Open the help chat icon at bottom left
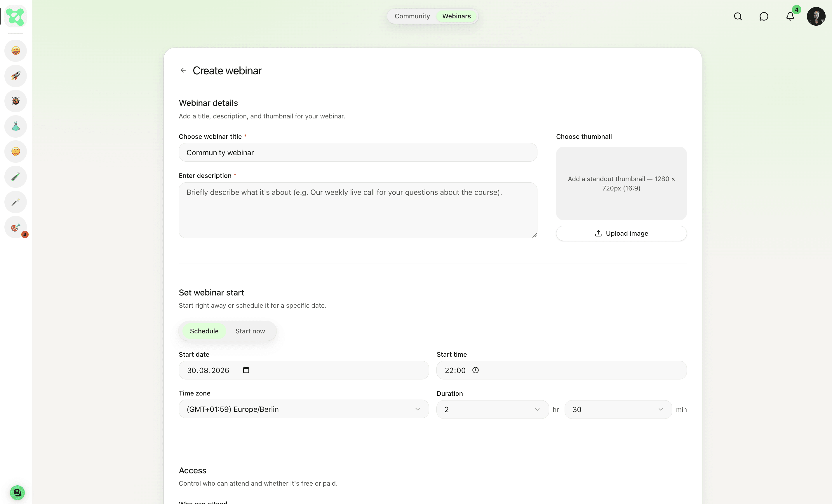Viewport: 832px width, 504px height. click(17, 493)
